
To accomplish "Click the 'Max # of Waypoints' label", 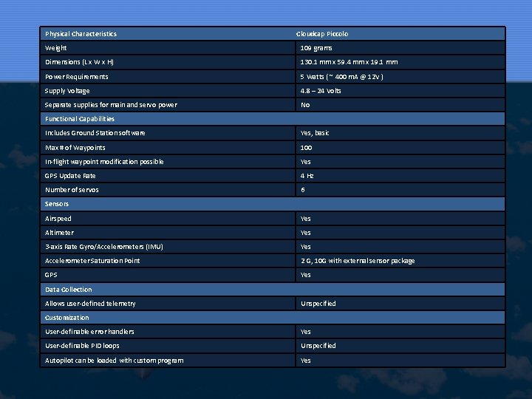I will coord(75,148).
